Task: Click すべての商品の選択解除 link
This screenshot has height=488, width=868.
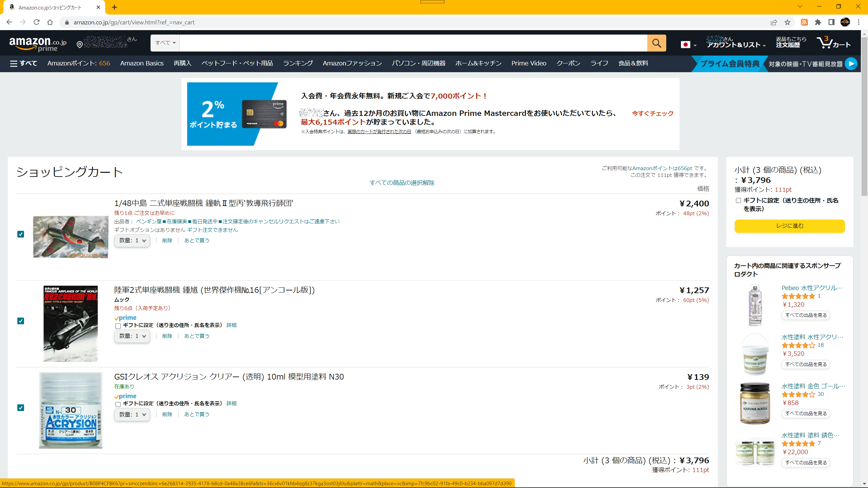Action: pyautogui.click(x=402, y=183)
